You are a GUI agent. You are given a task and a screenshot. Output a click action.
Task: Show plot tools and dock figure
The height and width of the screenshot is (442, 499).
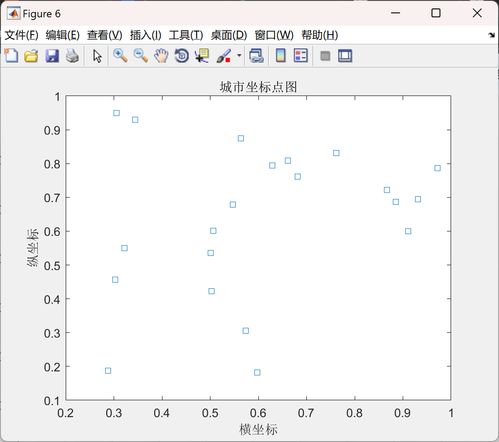(345, 56)
